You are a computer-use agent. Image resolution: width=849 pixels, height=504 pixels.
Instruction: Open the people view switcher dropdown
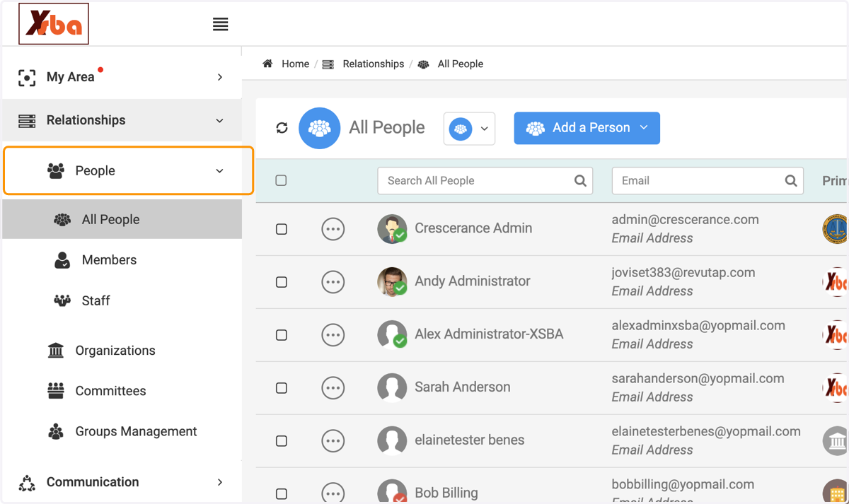tap(469, 129)
